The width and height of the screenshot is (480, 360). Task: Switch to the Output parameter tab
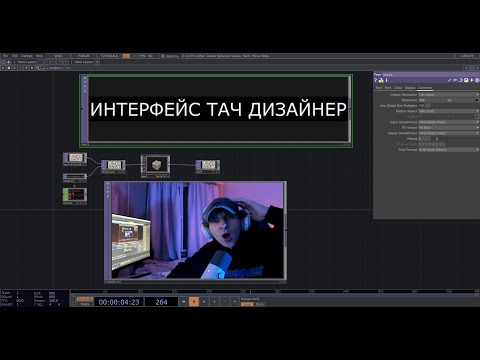coord(410,88)
